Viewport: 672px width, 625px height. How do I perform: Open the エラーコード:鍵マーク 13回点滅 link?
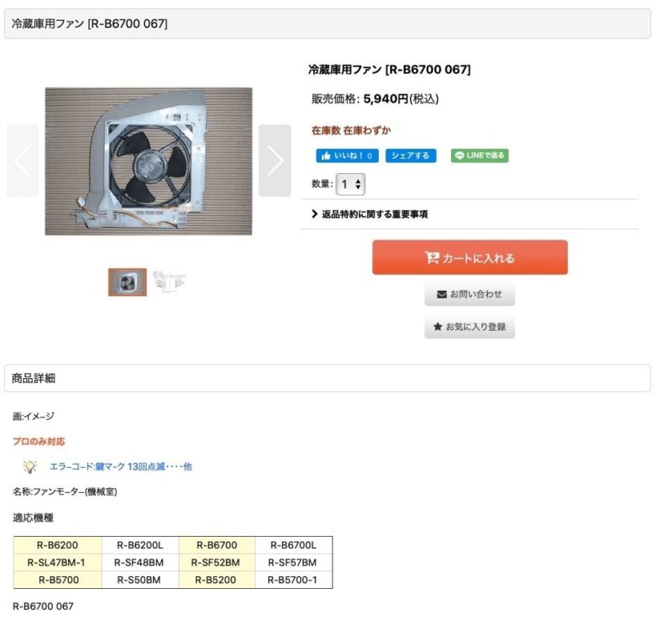click(120, 466)
